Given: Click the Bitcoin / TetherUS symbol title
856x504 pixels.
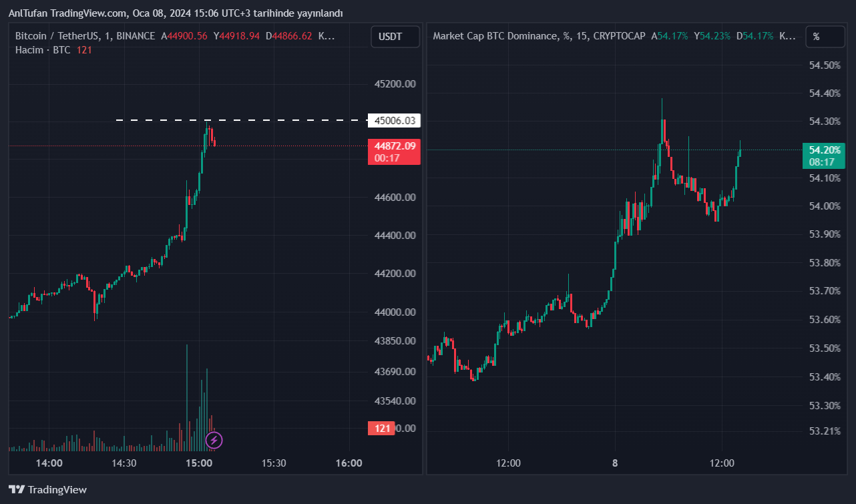Looking at the screenshot, I should pos(85,36).
